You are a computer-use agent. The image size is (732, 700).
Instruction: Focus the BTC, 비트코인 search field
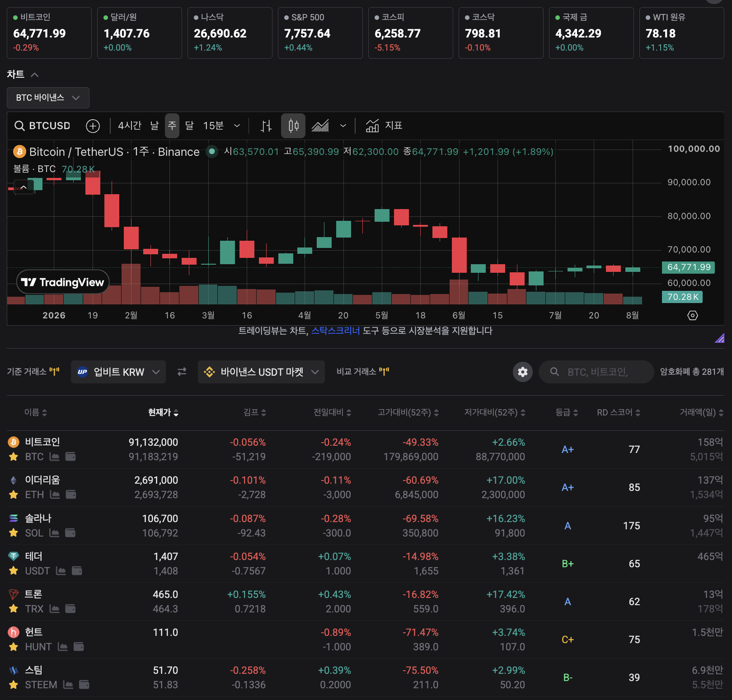(x=596, y=372)
